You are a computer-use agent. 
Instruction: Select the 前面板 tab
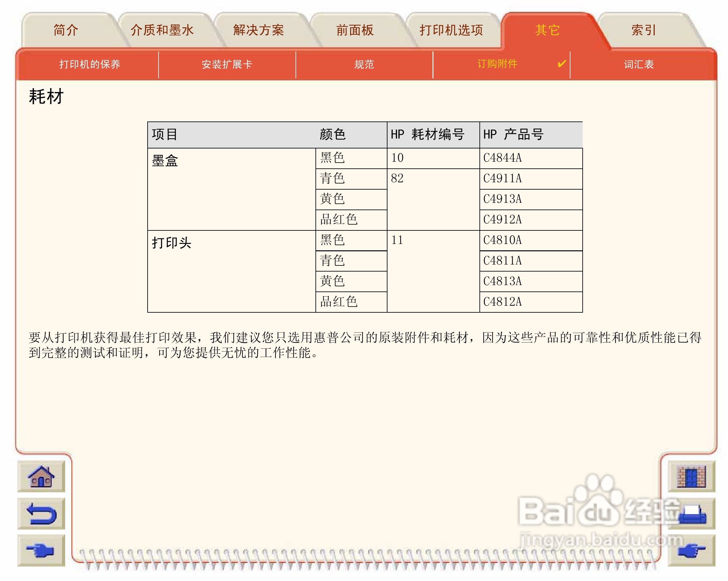(355, 30)
